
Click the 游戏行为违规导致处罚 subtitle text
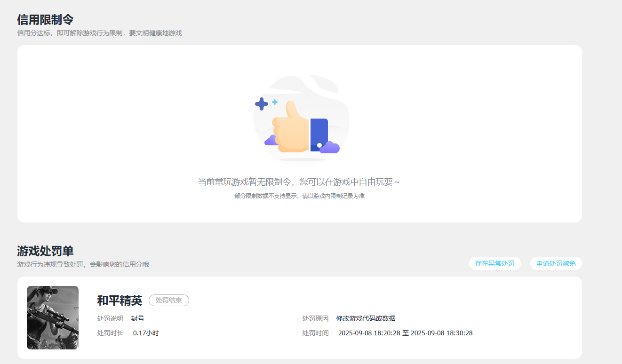(x=83, y=264)
